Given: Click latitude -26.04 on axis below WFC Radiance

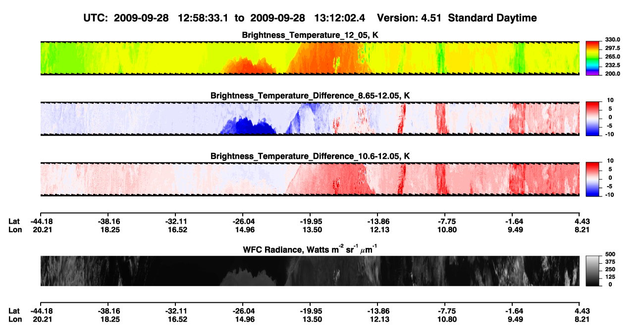Looking at the screenshot, I should 242,311.
